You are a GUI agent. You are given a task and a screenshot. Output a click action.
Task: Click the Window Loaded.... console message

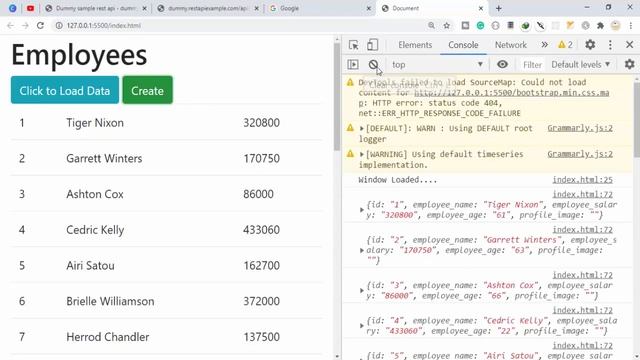point(398,180)
